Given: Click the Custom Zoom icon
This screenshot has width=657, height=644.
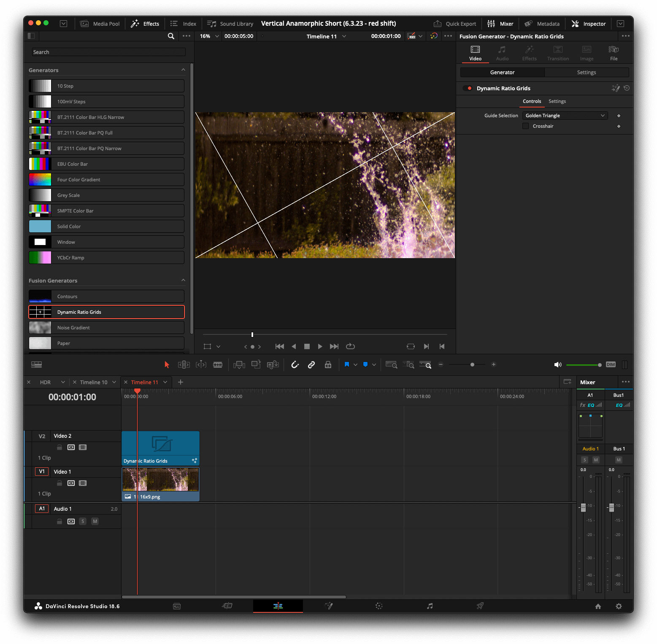Looking at the screenshot, I should [425, 365].
